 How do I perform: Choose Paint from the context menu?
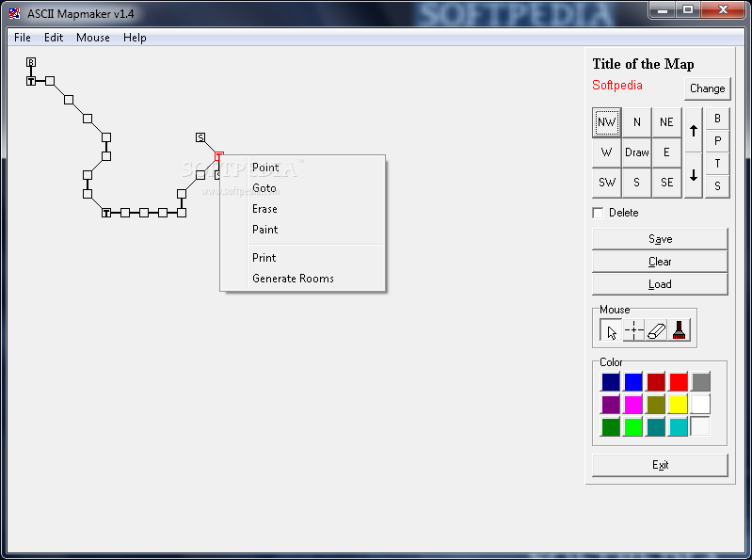pos(303,230)
